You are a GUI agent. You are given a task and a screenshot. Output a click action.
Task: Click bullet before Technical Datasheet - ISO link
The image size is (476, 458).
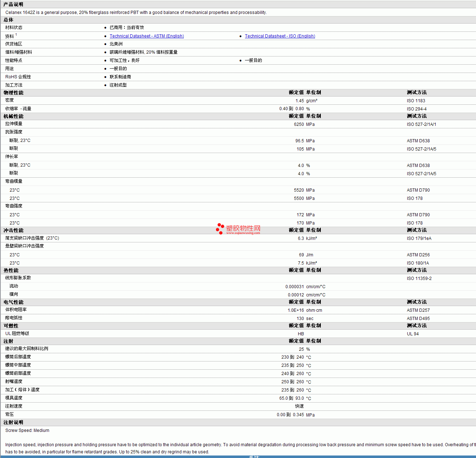click(240, 36)
